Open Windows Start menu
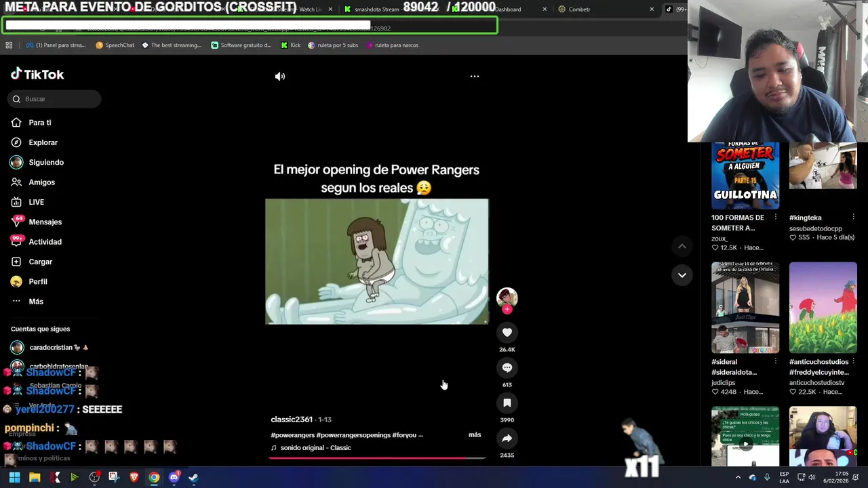This screenshot has width=868, height=488. tap(14, 477)
